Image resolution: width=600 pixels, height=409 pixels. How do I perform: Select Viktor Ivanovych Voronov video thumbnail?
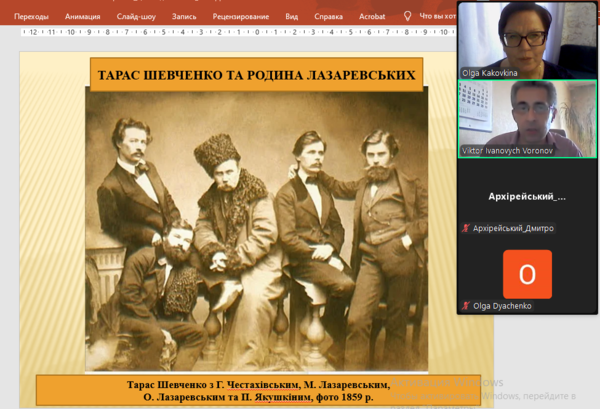[x=527, y=119]
